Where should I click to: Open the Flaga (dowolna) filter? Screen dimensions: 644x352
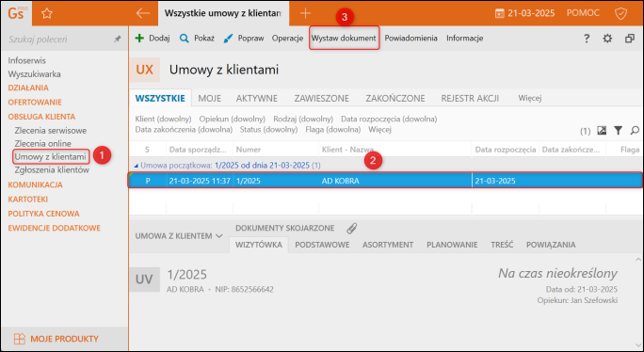click(x=333, y=130)
